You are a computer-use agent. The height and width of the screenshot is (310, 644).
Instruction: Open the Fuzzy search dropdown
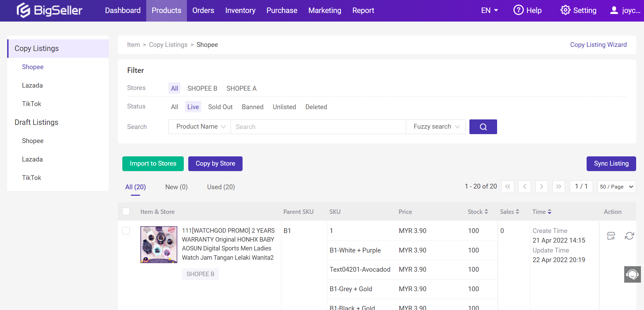[x=436, y=127]
